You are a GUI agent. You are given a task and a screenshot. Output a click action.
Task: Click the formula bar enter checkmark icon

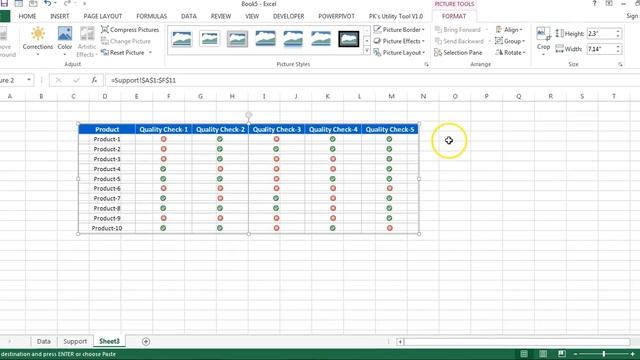point(76,80)
